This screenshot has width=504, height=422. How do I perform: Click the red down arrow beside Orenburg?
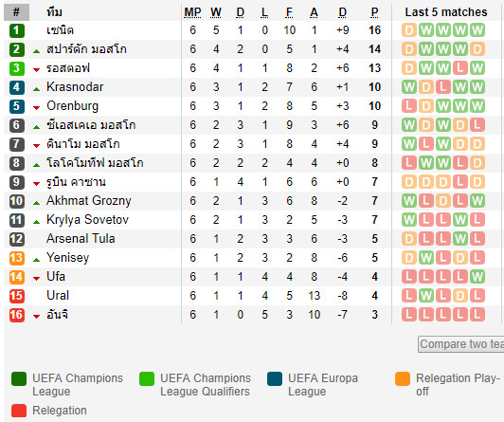tap(37, 108)
